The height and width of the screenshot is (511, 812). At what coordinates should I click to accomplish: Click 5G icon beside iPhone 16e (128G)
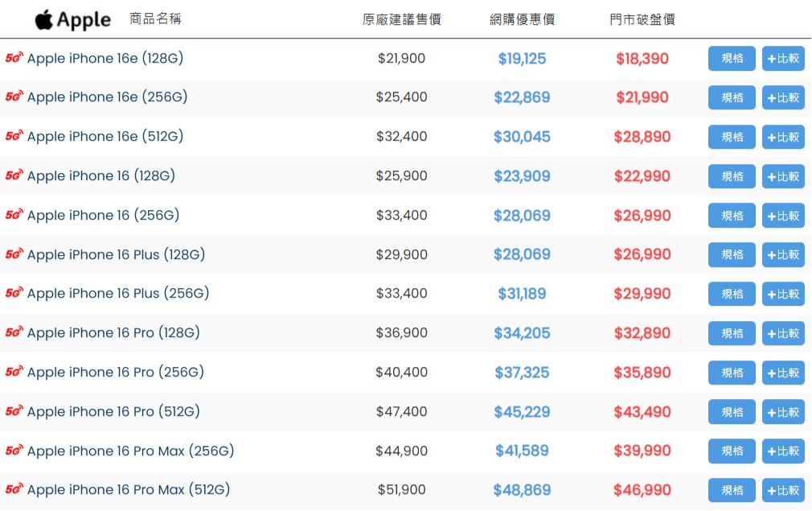point(14,58)
